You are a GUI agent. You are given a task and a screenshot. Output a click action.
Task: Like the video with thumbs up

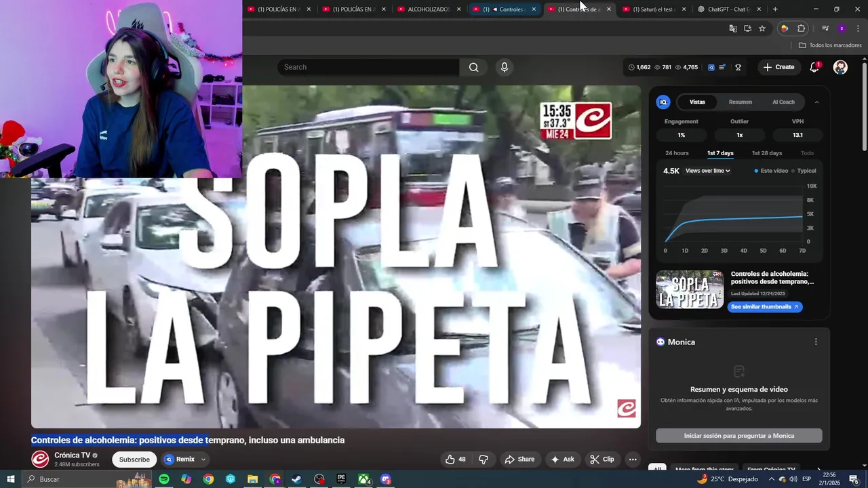455,459
